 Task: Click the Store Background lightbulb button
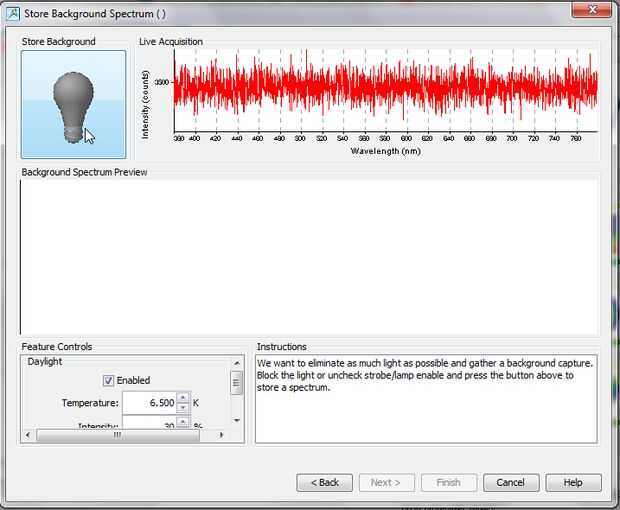pyautogui.click(x=74, y=104)
